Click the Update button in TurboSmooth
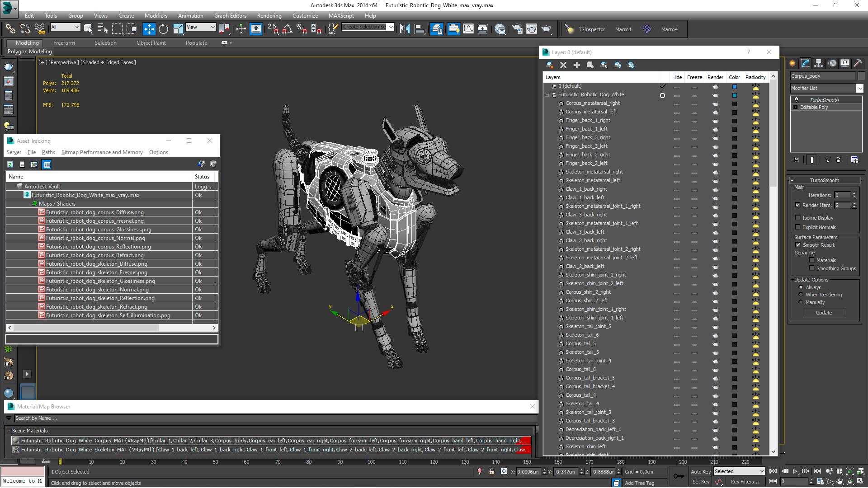This screenshot has width=868, height=488. (x=824, y=313)
